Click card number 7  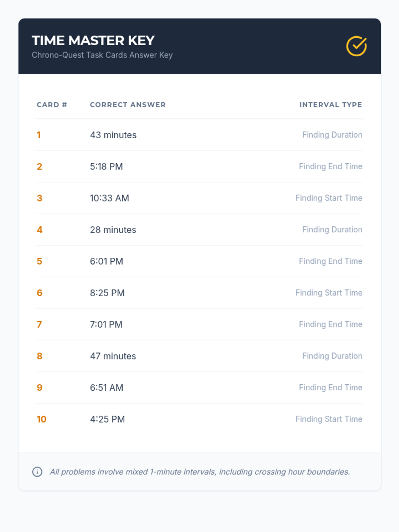39,325
